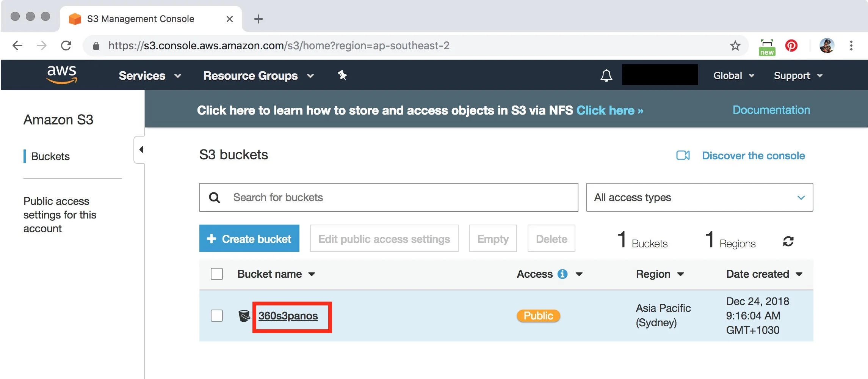Click the Pinterest extension icon
This screenshot has height=379, width=868.
tap(791, 46)
